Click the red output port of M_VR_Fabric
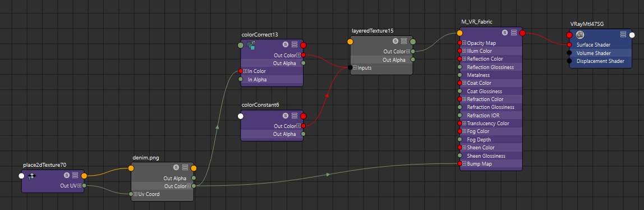Image resolution: width=644 pixels, height=210 pixels. [522, 33]
